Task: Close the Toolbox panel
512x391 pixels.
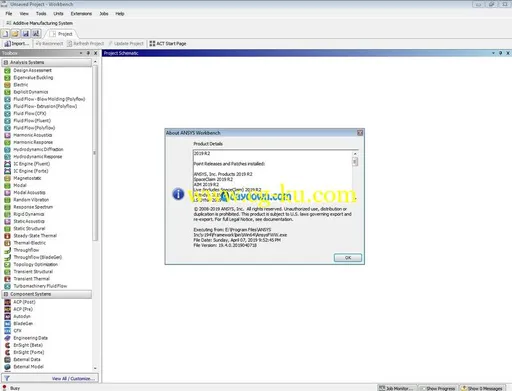Action: tap(96, 53)
